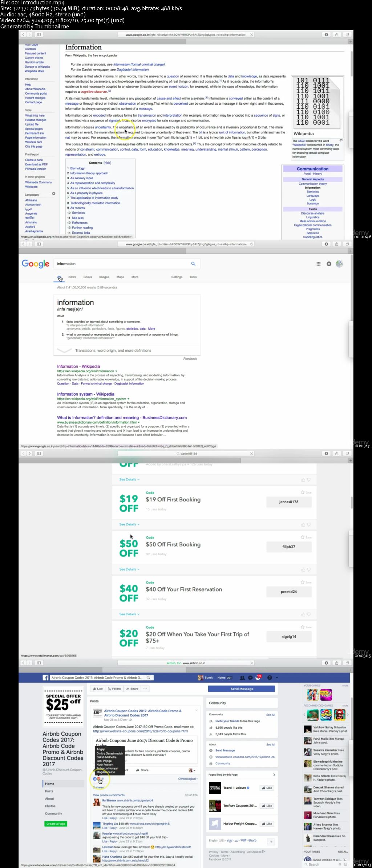Like the TeeFury Coupons page
Viewport: 372px width, 868px height.
(267, 805)
